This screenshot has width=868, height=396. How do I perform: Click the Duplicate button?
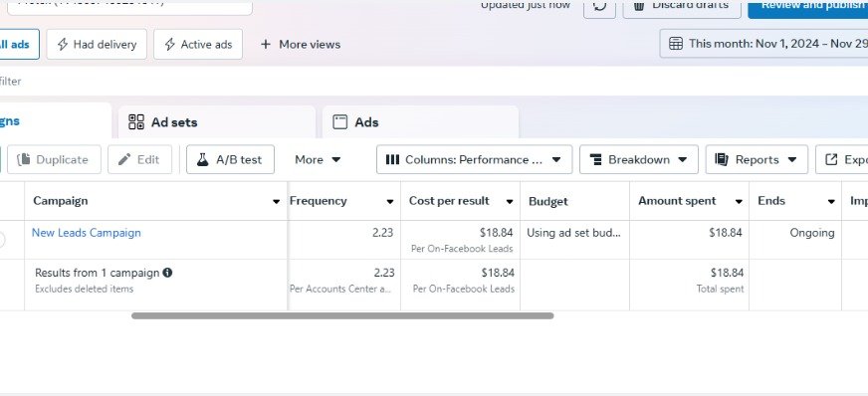54,159
